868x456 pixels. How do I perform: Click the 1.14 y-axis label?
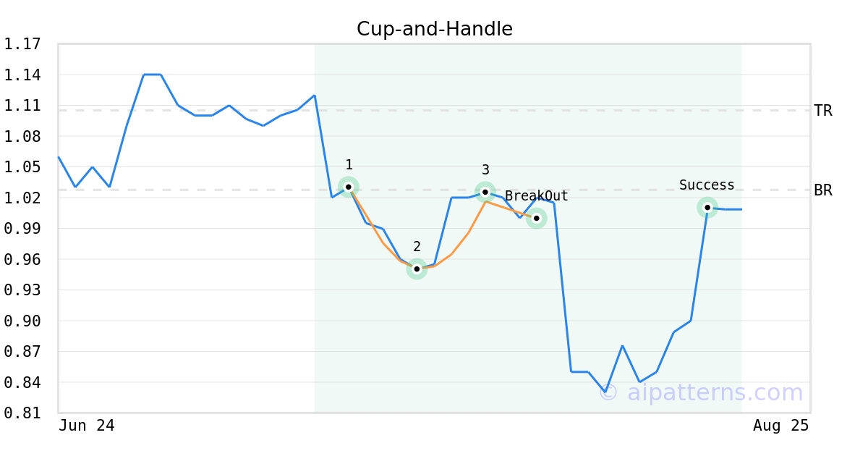coord(22,75)
